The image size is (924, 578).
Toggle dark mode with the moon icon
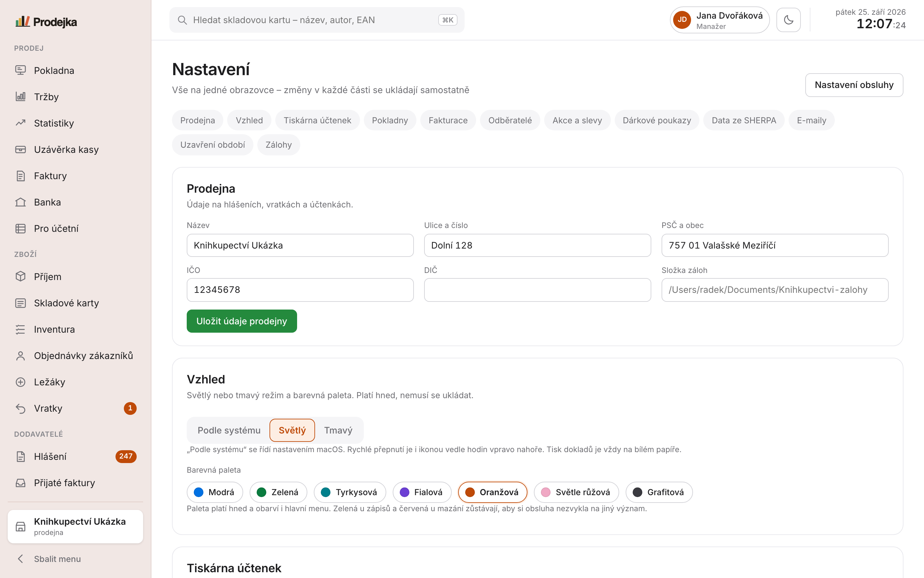pos(788,20)
